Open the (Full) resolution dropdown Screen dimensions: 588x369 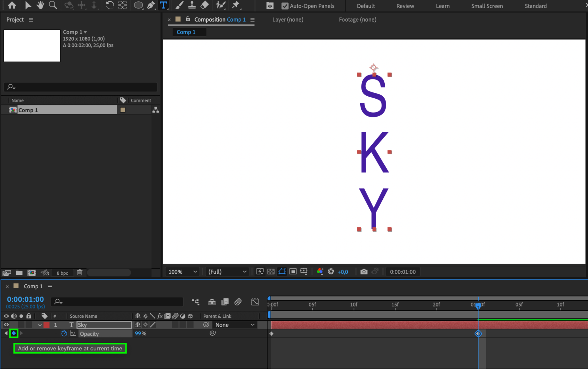click(x=227, y=272)
